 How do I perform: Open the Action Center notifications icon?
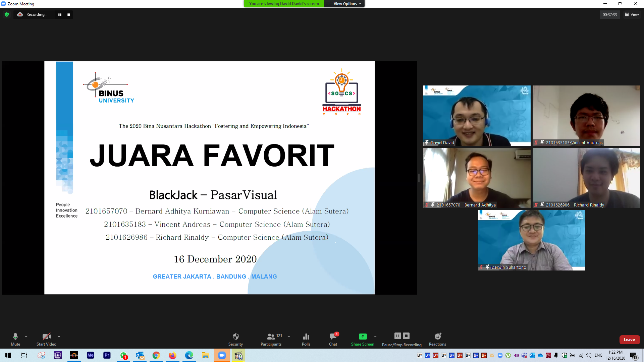pos(634,356)
